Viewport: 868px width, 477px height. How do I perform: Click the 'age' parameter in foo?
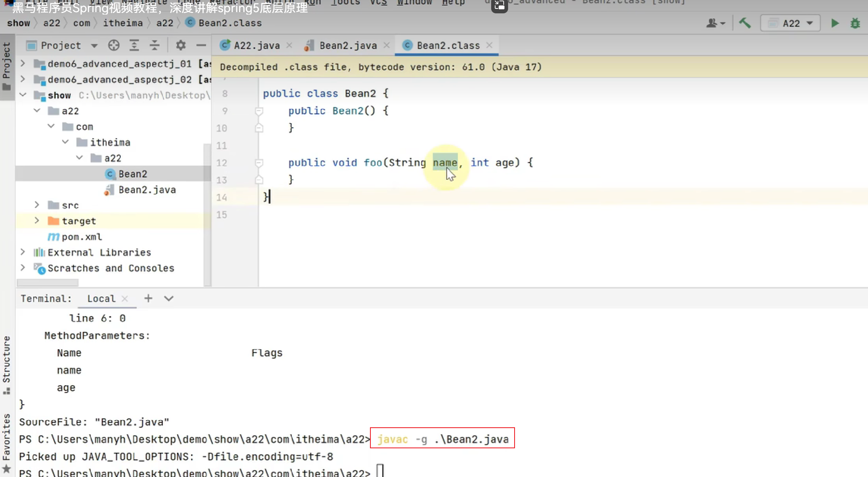click(505, 163)
